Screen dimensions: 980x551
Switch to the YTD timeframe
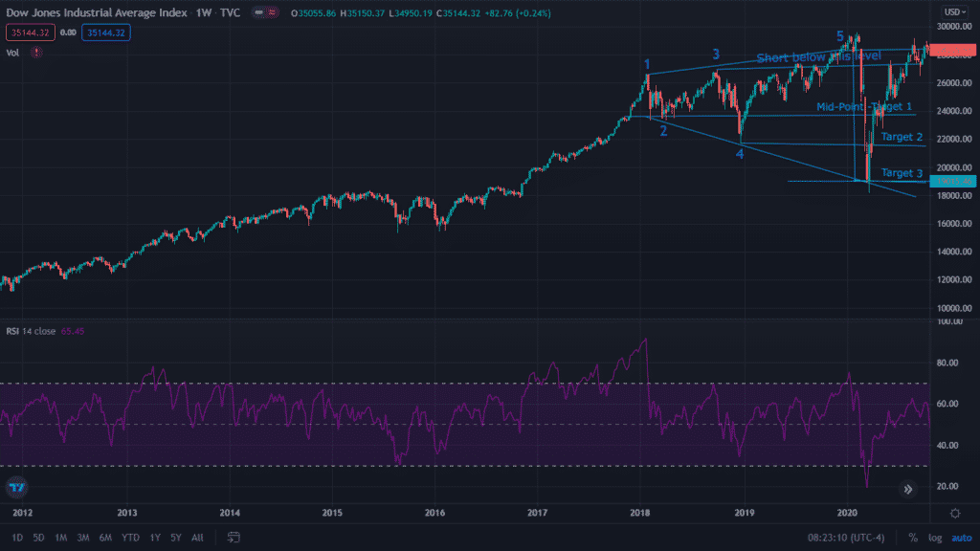point(129,538)
